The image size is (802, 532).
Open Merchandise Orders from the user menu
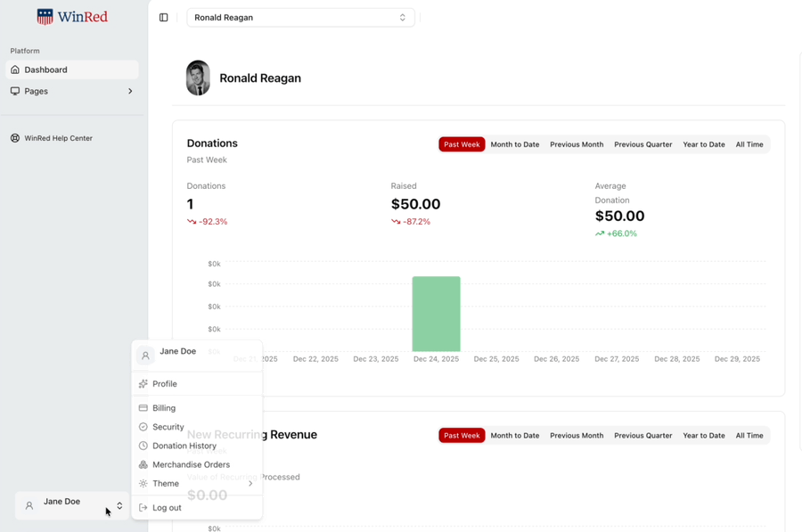click(x=191, y=464)
